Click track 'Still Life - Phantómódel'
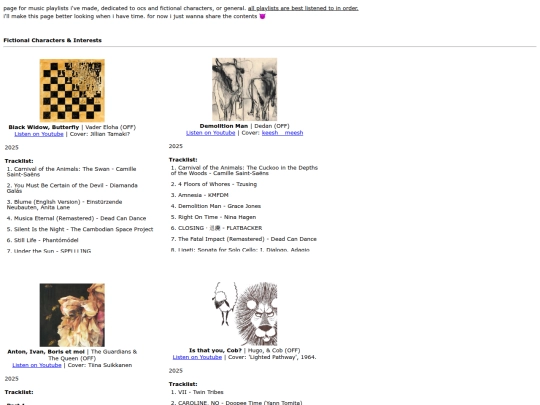The width and height of the screenshot is (540, 405). tap(42, 240)
